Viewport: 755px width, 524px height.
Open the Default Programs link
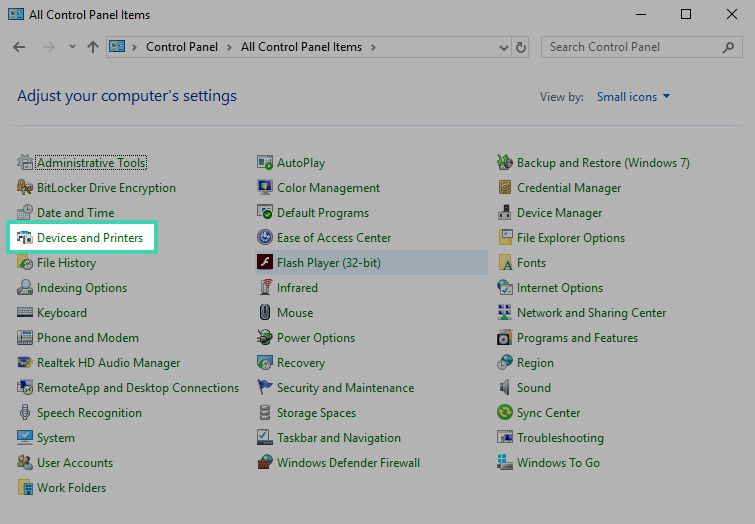323,213
